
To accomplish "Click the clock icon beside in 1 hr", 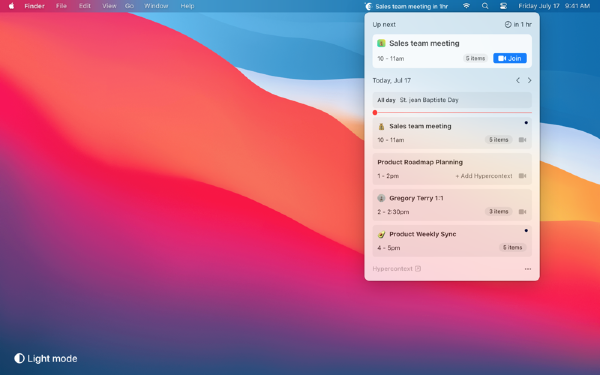I will click(x=508, y=24).
